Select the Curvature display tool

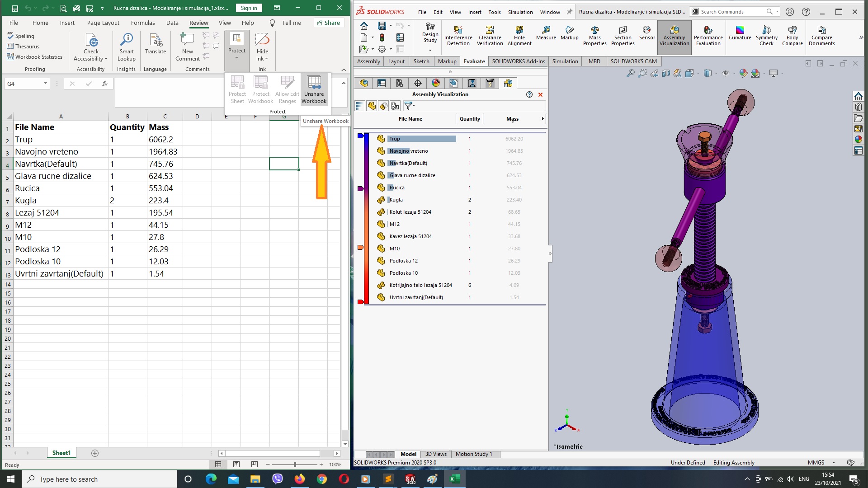(x=740, y=33)
